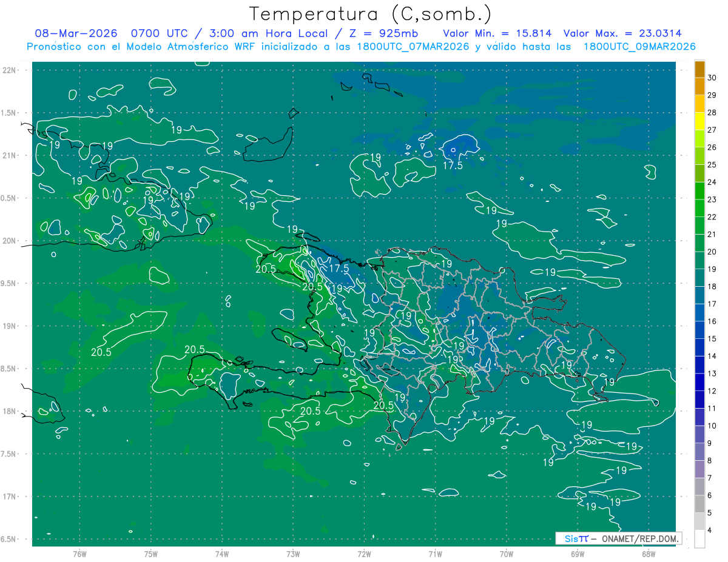Click the "0.5N" latitude axis label
Image resolution: width=728 pixels, height=562 pixels.
(8, 198)
